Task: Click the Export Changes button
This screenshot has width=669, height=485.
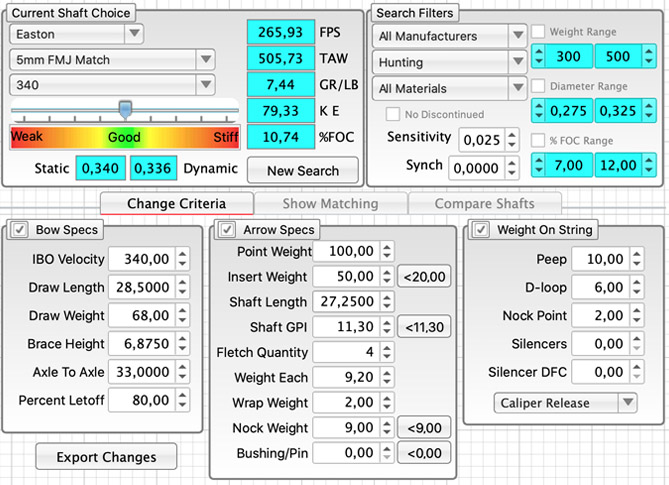Action: [106, 457]
